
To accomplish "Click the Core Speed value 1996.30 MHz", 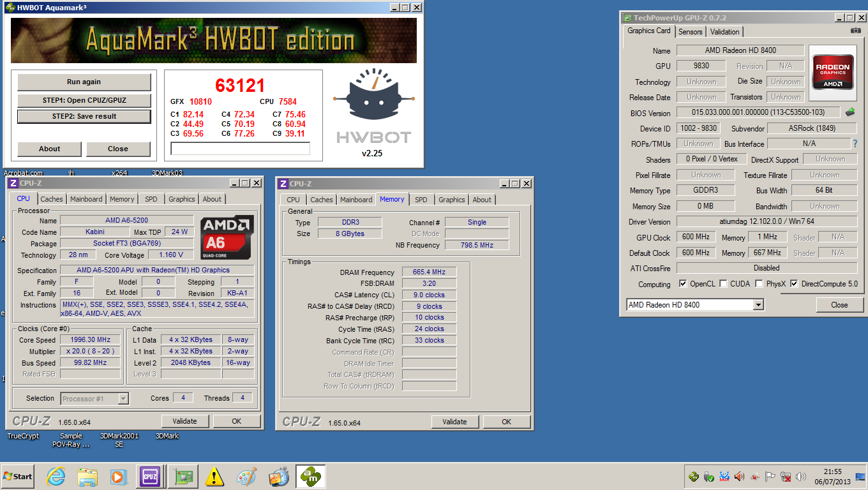I will (90, 340).
